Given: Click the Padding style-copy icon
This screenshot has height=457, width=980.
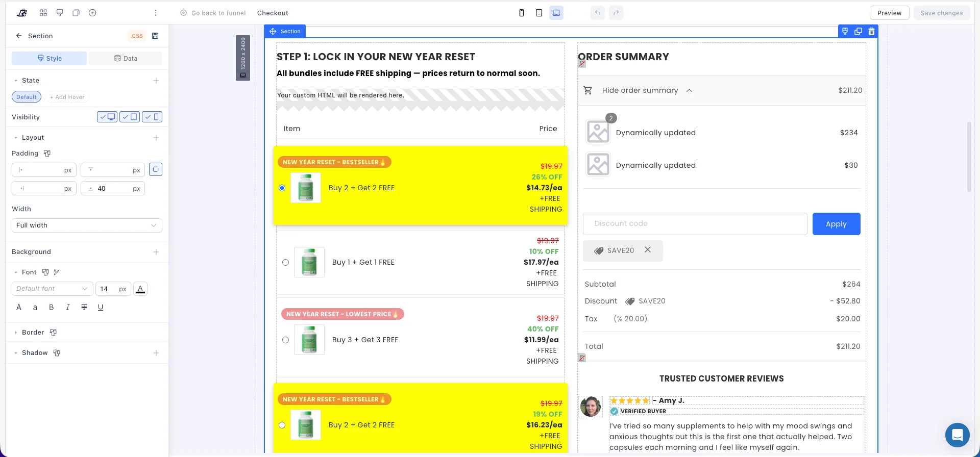Looking at the screenshot, I should pos(47,154).
